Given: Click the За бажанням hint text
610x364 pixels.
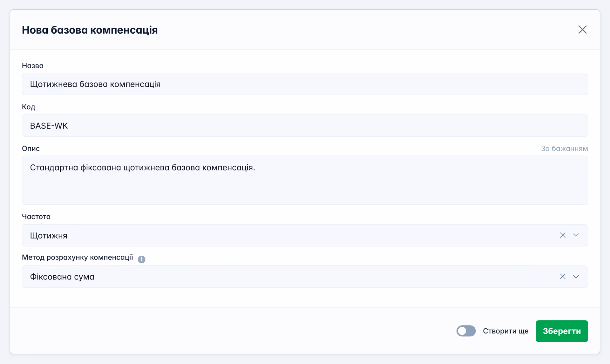Looking at the screenshot, I should (564, 149).
